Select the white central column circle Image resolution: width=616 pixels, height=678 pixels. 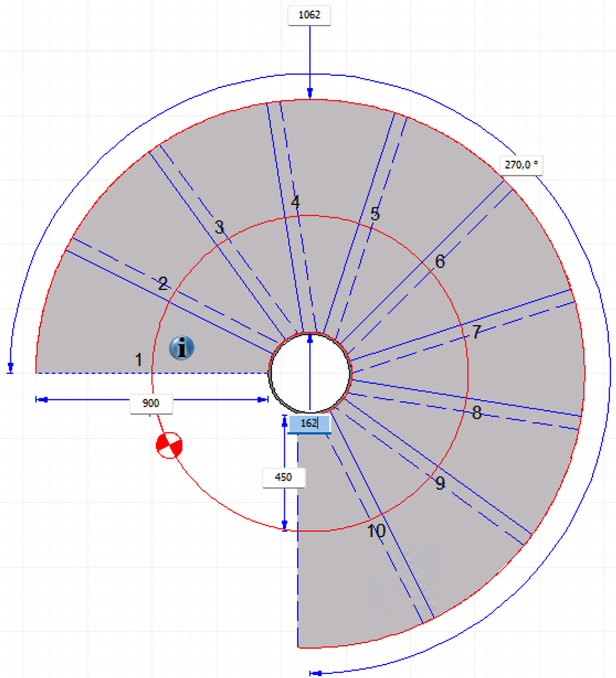tap(310, 373)
